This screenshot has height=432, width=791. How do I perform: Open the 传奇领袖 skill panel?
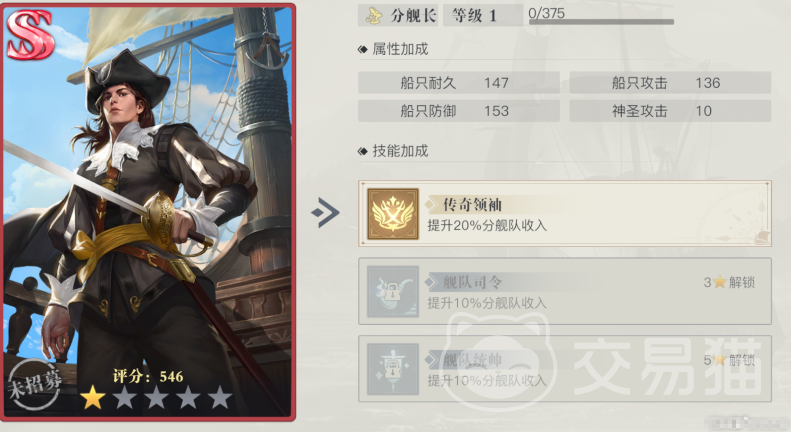[x=564, y=214]
